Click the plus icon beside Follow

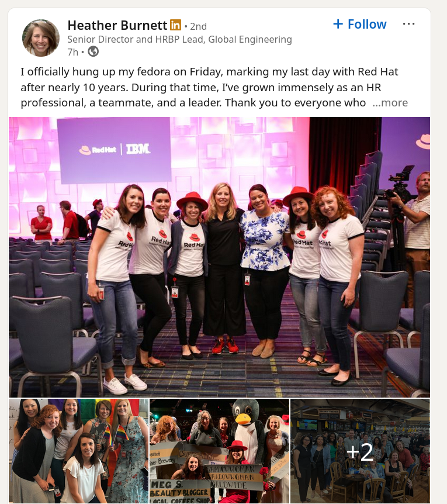pos(338,24)
